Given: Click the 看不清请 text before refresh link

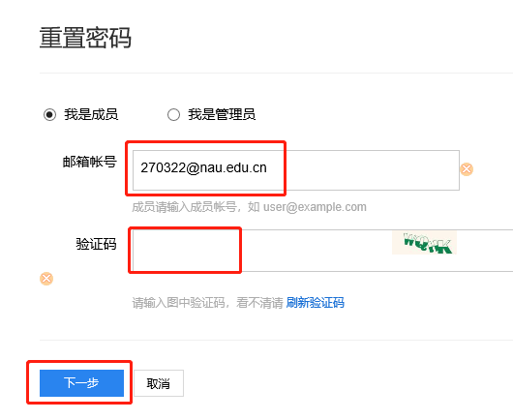Looking at the screenshot, I should [x=259, y=303].
